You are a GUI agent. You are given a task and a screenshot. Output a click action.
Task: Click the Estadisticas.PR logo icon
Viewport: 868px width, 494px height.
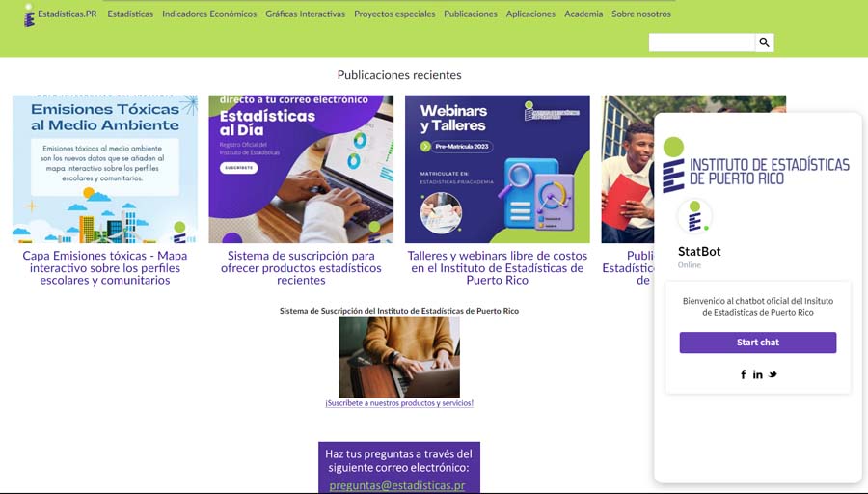(29, 15)
